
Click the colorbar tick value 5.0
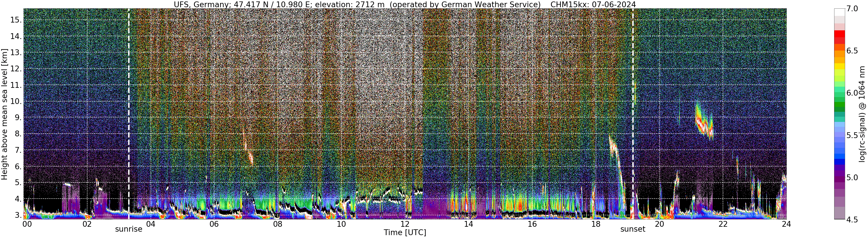(852, 177)
